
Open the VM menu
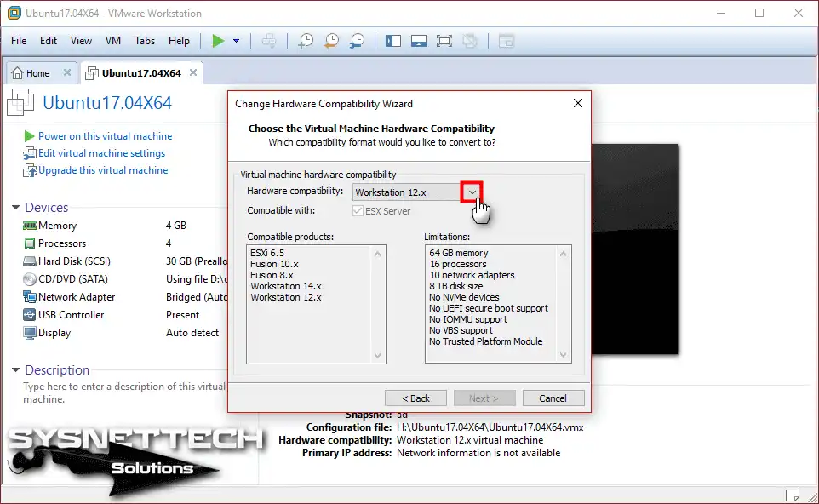(113, 41)
